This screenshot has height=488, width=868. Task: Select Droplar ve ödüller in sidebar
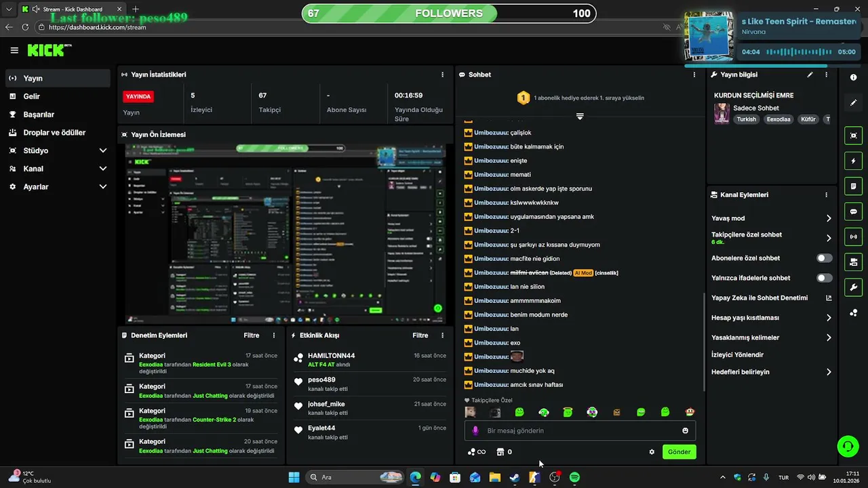tap(58, 133)
